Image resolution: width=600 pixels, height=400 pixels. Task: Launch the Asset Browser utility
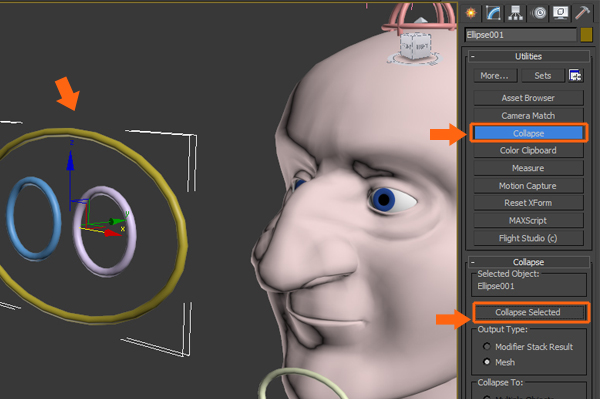click(x=528, y=98)
